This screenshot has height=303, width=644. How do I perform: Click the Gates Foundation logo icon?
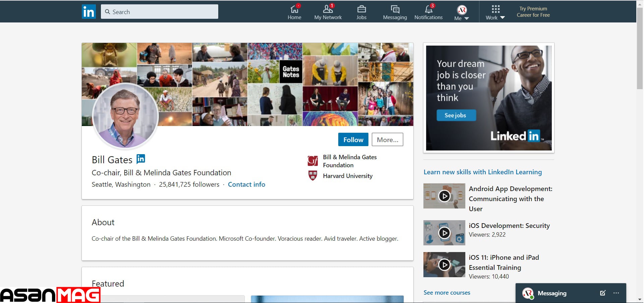coord(313,161)
